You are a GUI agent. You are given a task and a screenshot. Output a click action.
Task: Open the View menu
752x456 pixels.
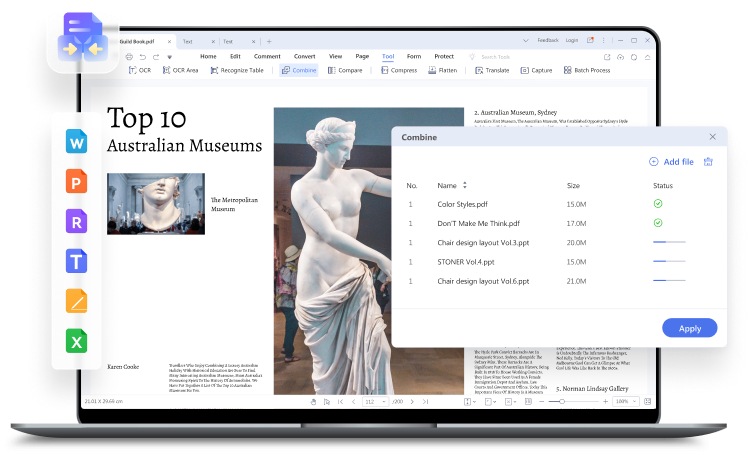pyautogui.click(x=335, y=57)
